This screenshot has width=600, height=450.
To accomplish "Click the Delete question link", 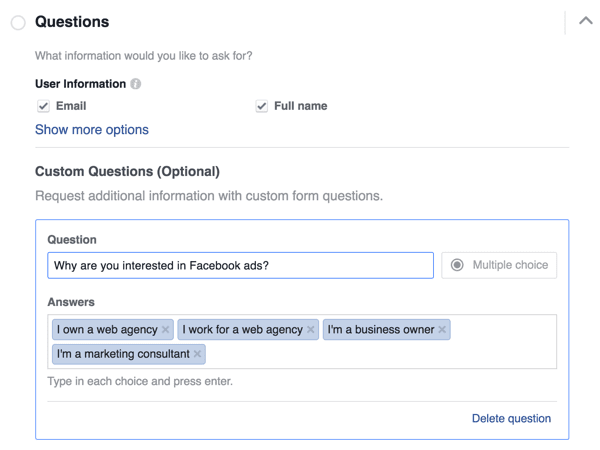I will pos(511,418).
